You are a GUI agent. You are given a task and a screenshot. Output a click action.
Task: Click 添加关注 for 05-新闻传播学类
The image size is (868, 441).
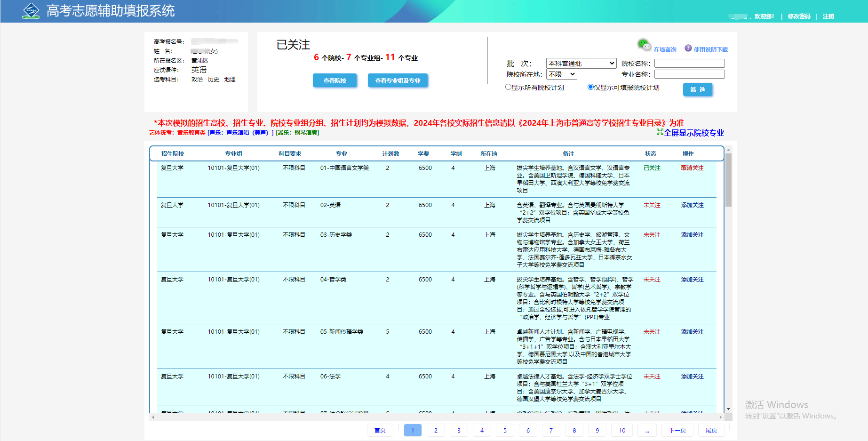pyautogui.click(x=692, y=331)
